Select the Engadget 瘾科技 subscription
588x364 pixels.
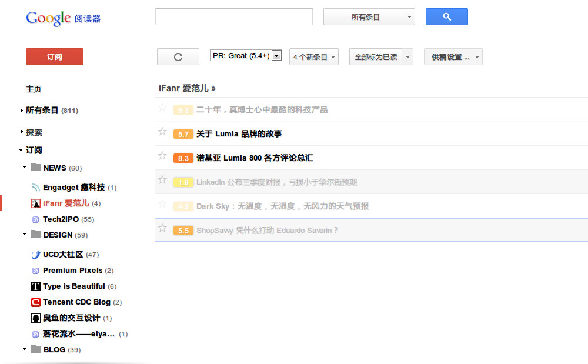[x=74, y=188]
